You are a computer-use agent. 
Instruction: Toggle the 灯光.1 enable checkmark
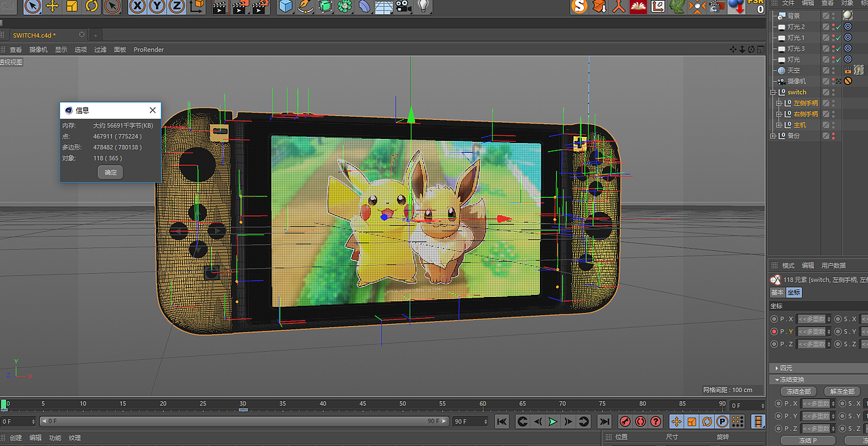point(838,38)
